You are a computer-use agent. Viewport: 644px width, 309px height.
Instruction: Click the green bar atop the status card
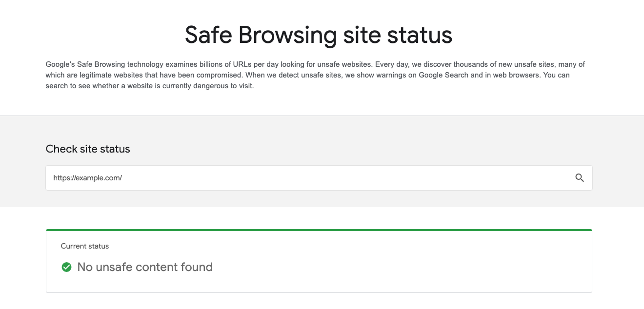[318, 229]
